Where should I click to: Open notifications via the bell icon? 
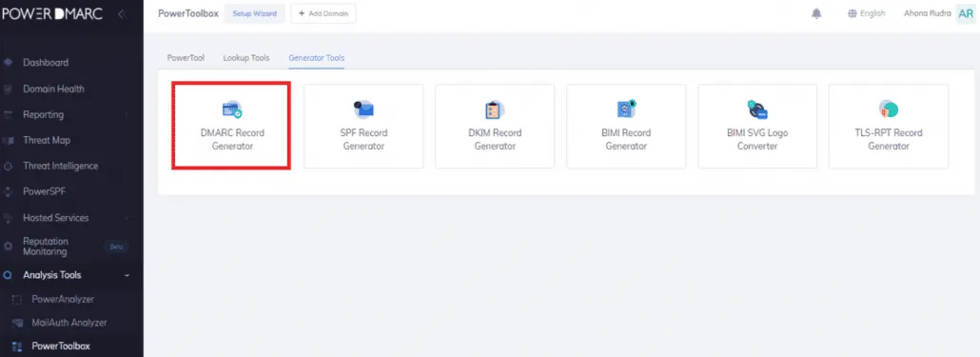[x=816, y=13]
